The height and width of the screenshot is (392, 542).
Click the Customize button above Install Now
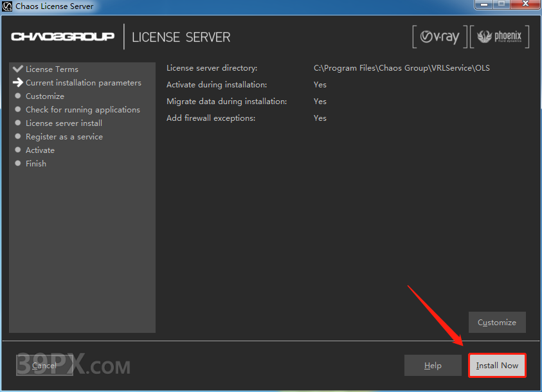click(x=497, y=322)
